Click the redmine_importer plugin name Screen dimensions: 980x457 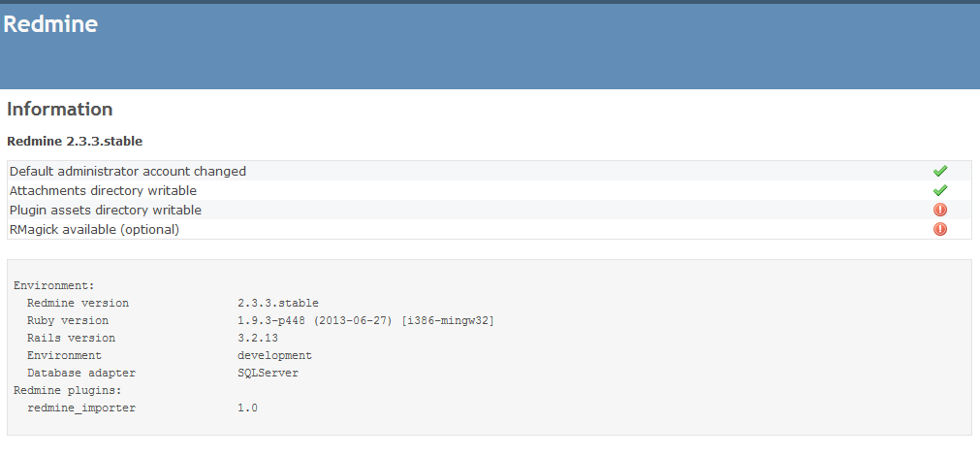point(81,408)
